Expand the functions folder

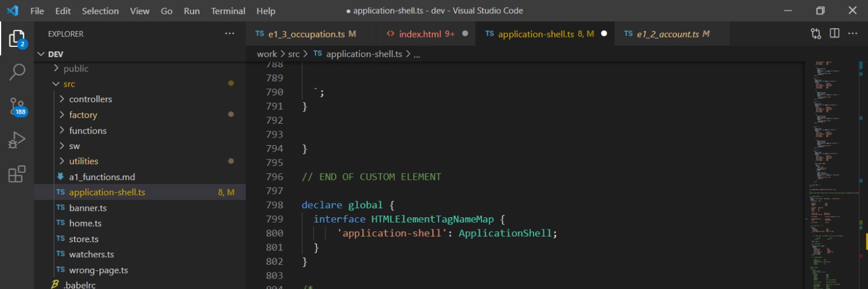click(62, 131)
